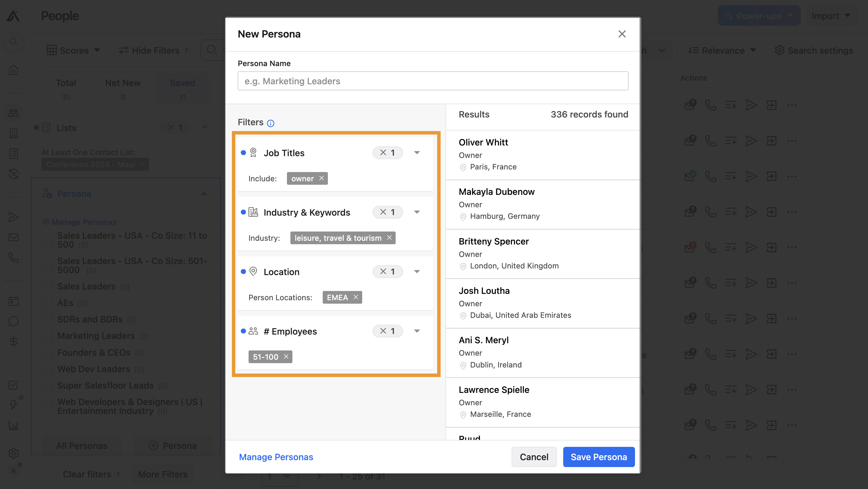
Task: Check the Founders & CEOs persona
Action: coord(47,352)
